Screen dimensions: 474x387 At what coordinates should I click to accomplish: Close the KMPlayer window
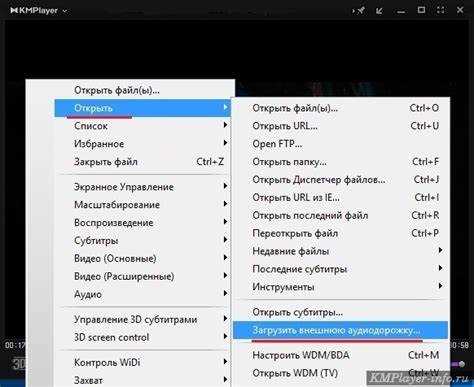(460, 10)
